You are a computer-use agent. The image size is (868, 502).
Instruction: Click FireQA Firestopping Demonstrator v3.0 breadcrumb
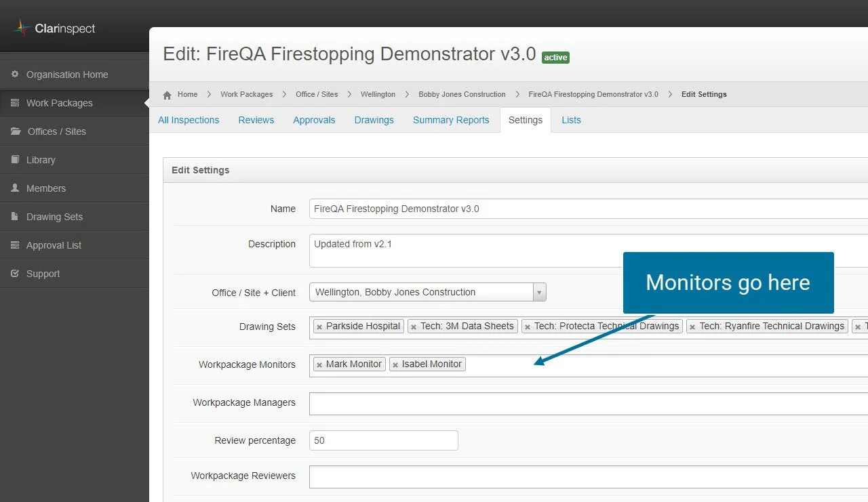[593, 94]
